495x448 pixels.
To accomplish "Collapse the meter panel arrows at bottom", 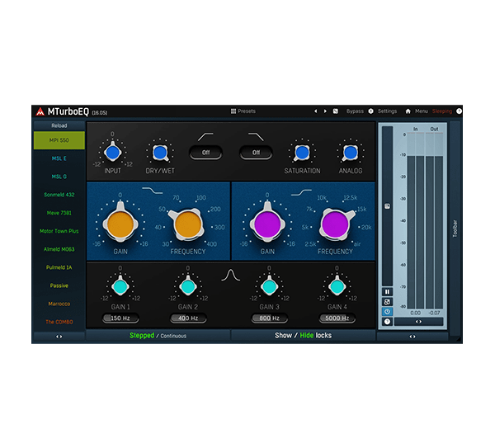I will pos(412,337).
